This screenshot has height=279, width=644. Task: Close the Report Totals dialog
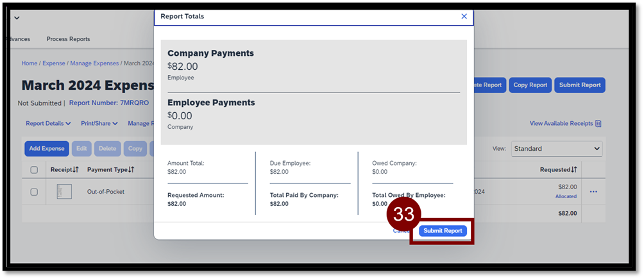pos(464,17)
